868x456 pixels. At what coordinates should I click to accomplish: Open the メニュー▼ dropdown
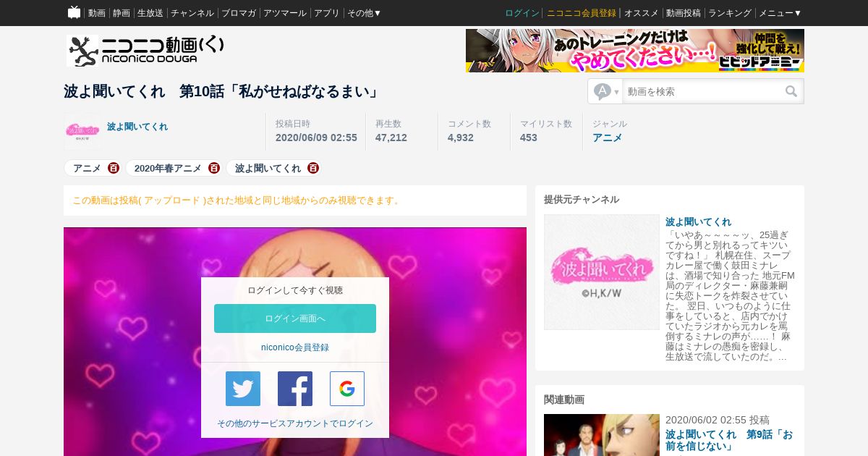[780, 13]
